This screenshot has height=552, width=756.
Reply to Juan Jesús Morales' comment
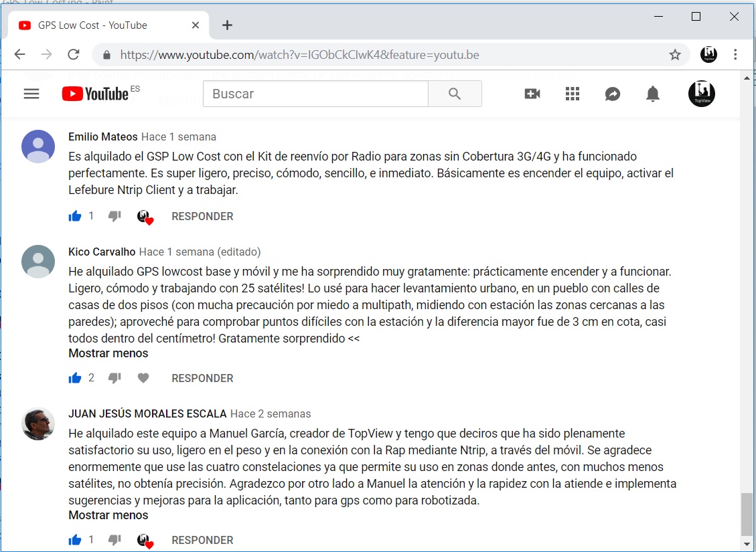[202, 540]
